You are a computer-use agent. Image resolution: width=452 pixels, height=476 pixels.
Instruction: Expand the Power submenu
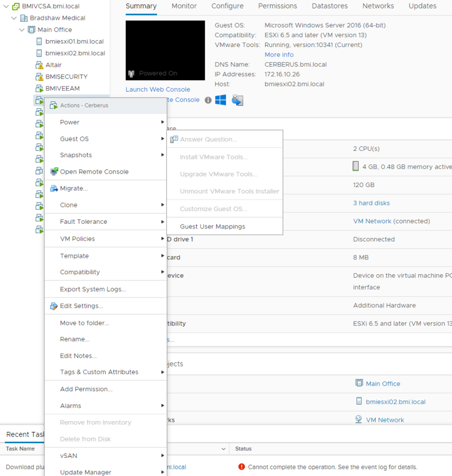click(x=69, y=122)
